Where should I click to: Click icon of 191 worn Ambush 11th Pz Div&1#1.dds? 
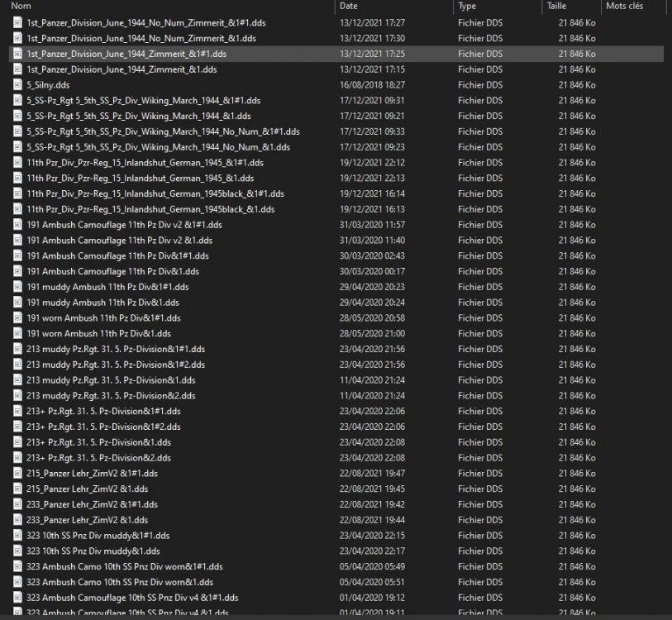coord(17,318)
